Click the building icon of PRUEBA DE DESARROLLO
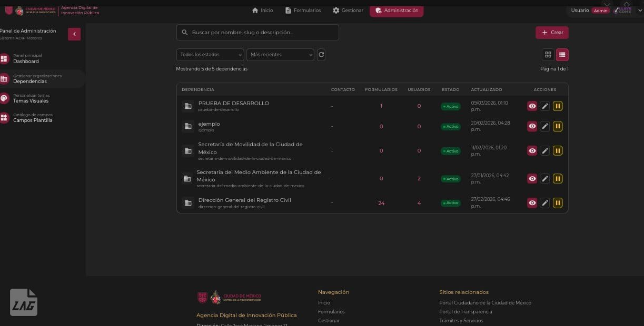The height and width of the screenshot is (326, 644). click(187, 106)
